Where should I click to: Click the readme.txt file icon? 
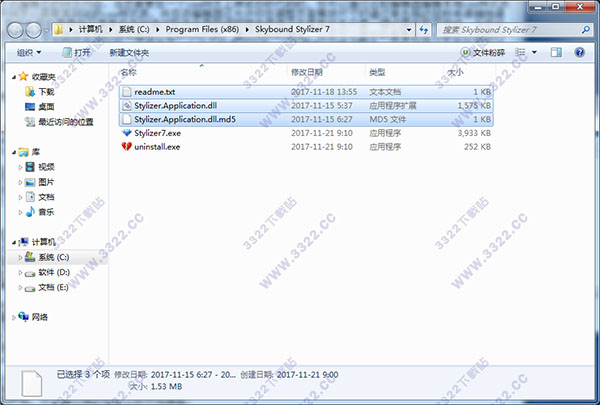[x=127, y=92]
